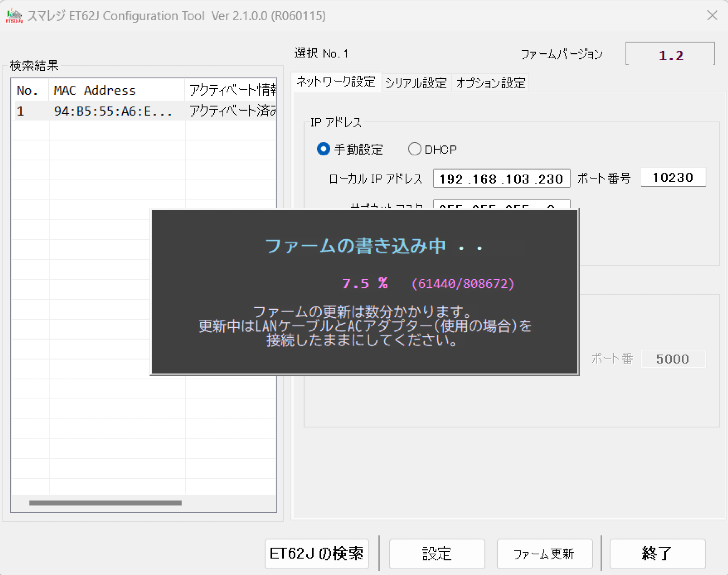Click the ET62J の検索 button
The height and width of the screenshot is (575, 728).
[317, 554]
